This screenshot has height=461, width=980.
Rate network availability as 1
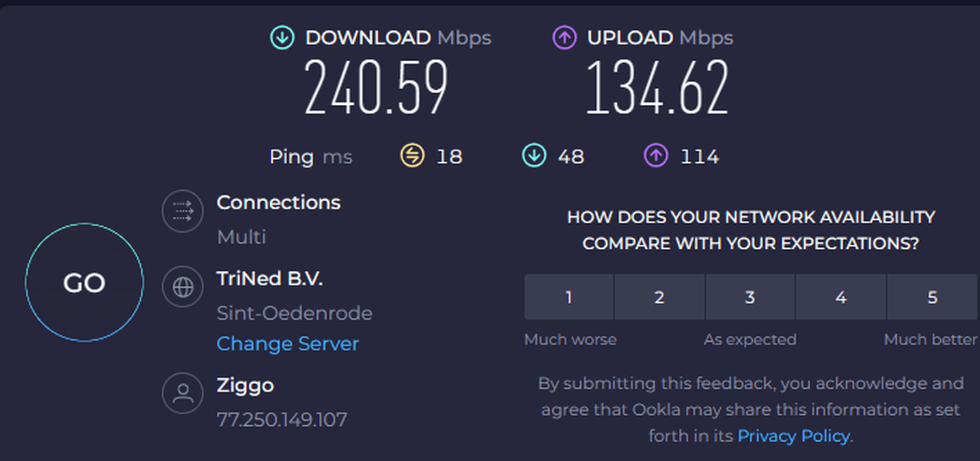coord(568,297)
